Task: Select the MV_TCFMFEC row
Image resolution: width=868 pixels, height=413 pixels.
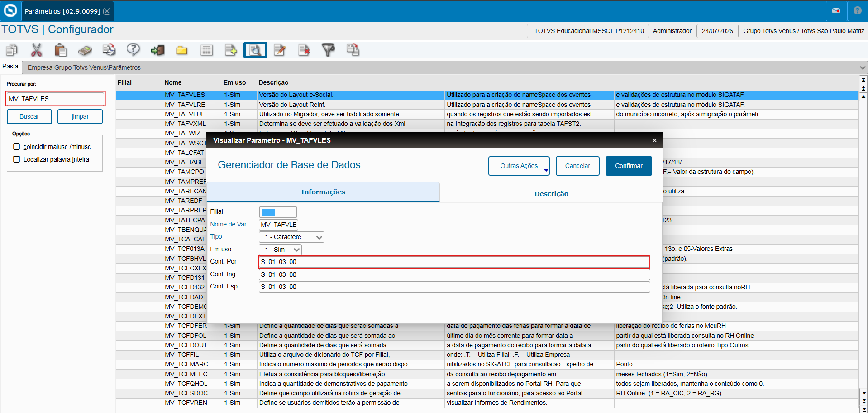Action: pos(487,374)
